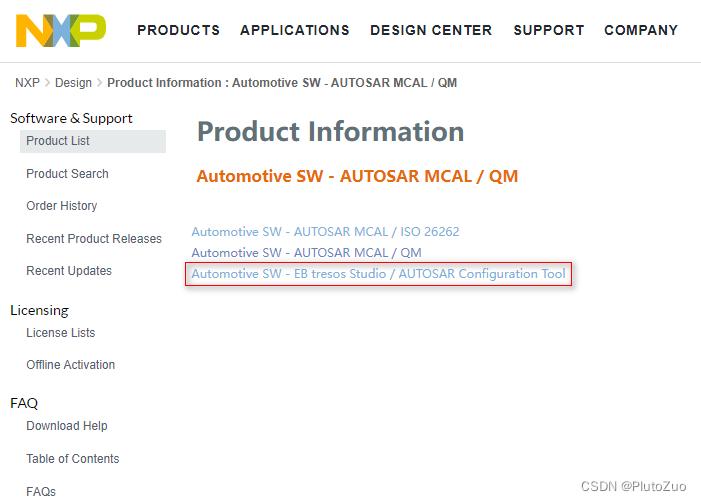Open EB tresos Studio Configuration Tool link
This screenshot has height=501, width=701.
379,274
